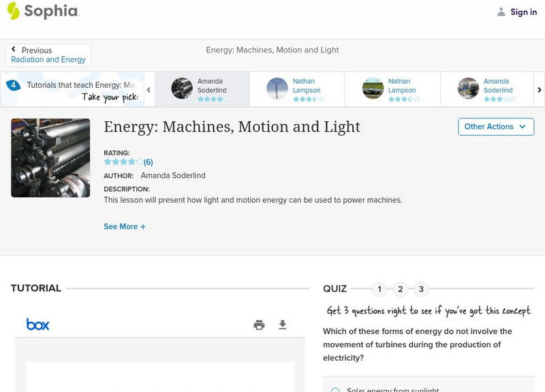
Task: Click the download icon in the Box viewer
Action: [283, 325]
